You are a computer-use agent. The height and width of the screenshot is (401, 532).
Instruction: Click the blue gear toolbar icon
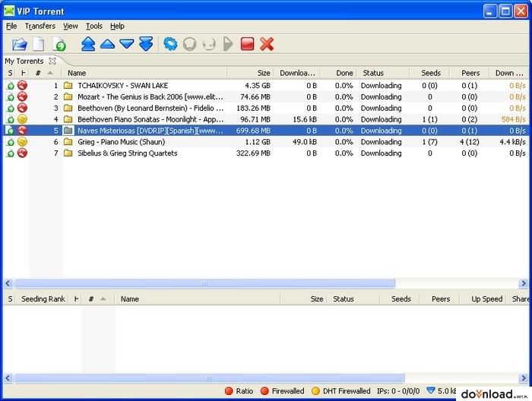click(170, 44)
